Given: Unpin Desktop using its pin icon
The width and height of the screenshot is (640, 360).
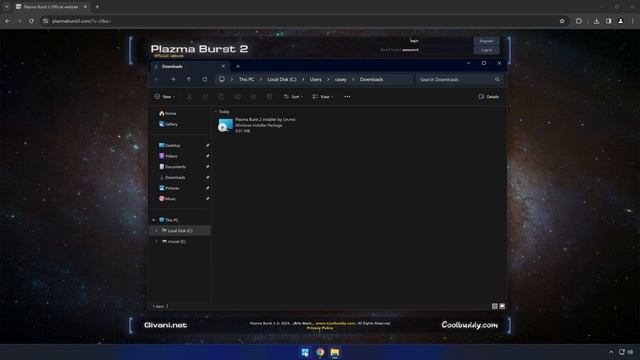Looking at the screenshot, I should (x=207, y=145).
